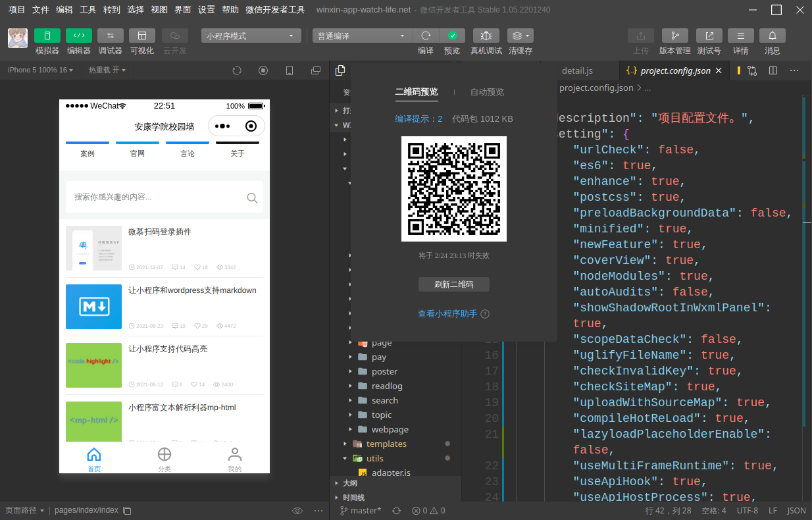Open the normal compile dropdown
812x520 pixels.
362,36
